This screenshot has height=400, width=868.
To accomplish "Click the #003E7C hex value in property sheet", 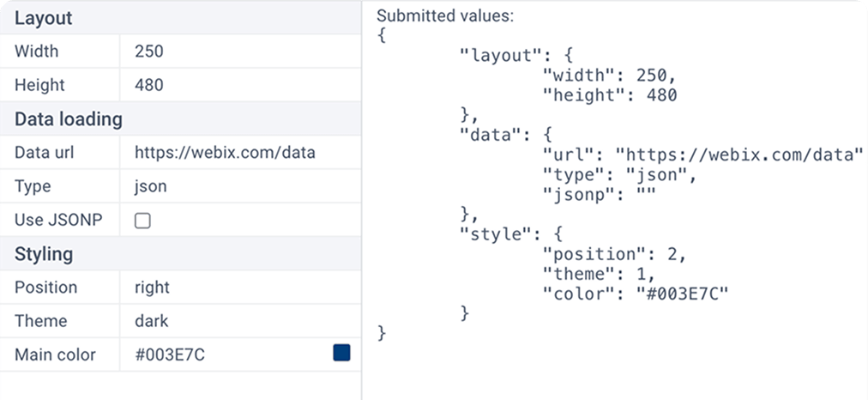I will click(x=170, y=355).
